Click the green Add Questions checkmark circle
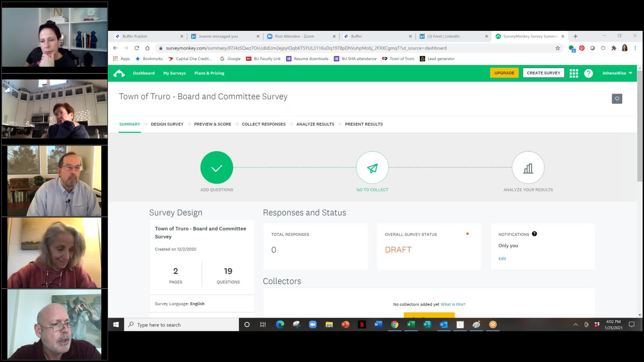Viewport: 644px width, 362px height. click(217, 168)
